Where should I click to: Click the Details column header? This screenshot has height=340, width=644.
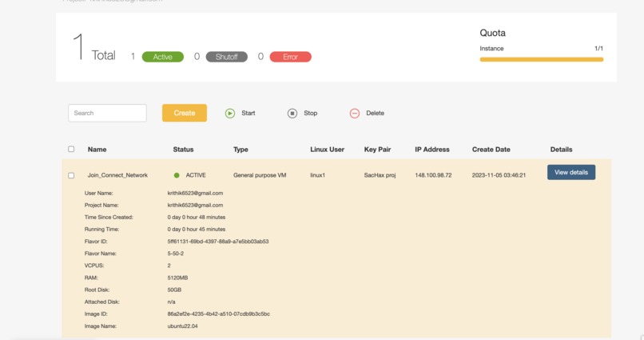(x=561, y=150)
